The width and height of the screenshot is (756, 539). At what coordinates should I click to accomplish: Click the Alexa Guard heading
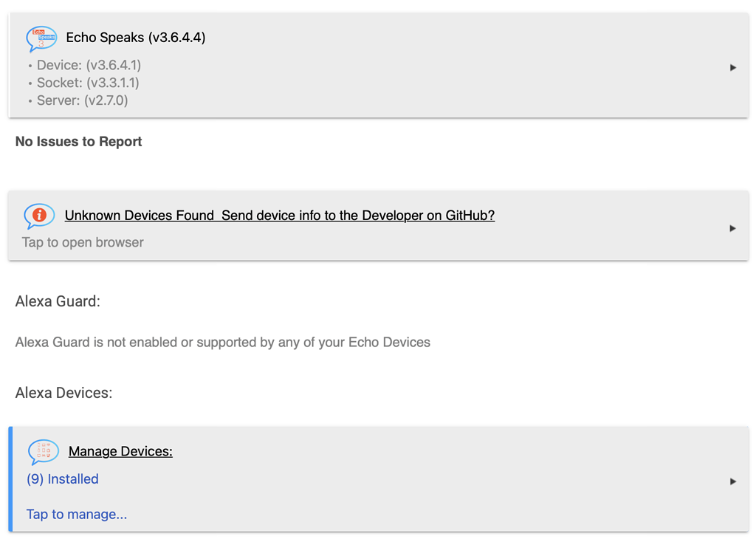point(58,301)
